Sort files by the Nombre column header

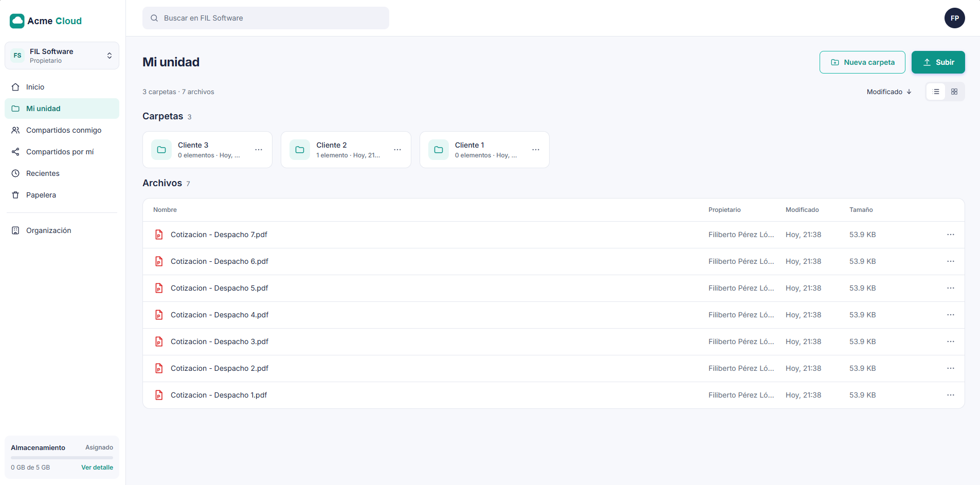(x=165, y=210)
